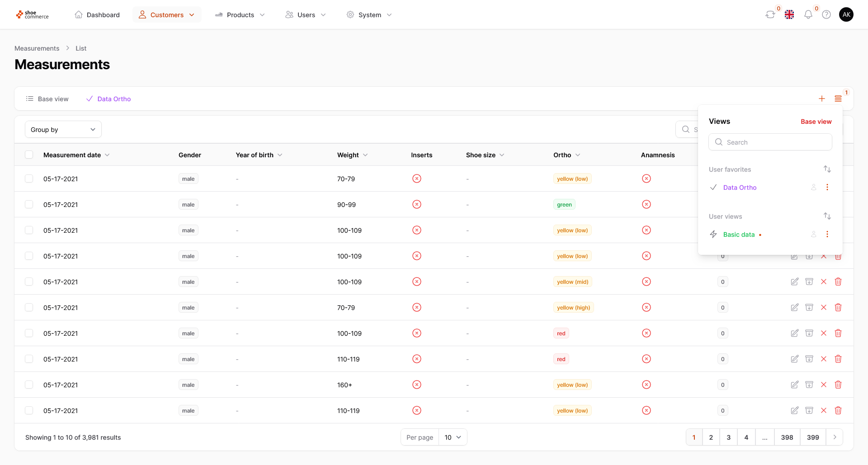
Task: Go to page 399 in pagination
Action: coord(812,437)
